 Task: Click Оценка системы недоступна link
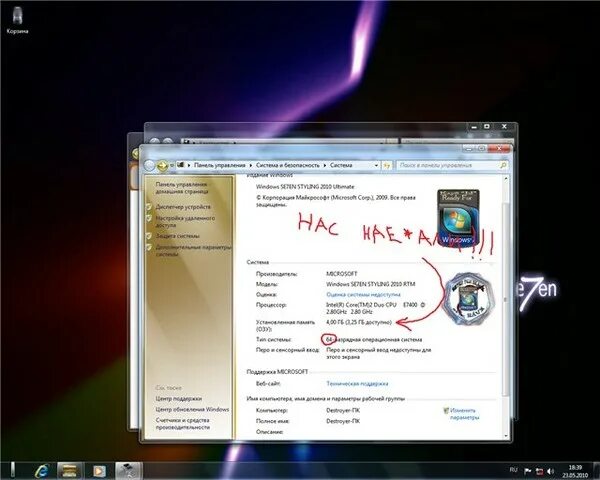(363, 294)
